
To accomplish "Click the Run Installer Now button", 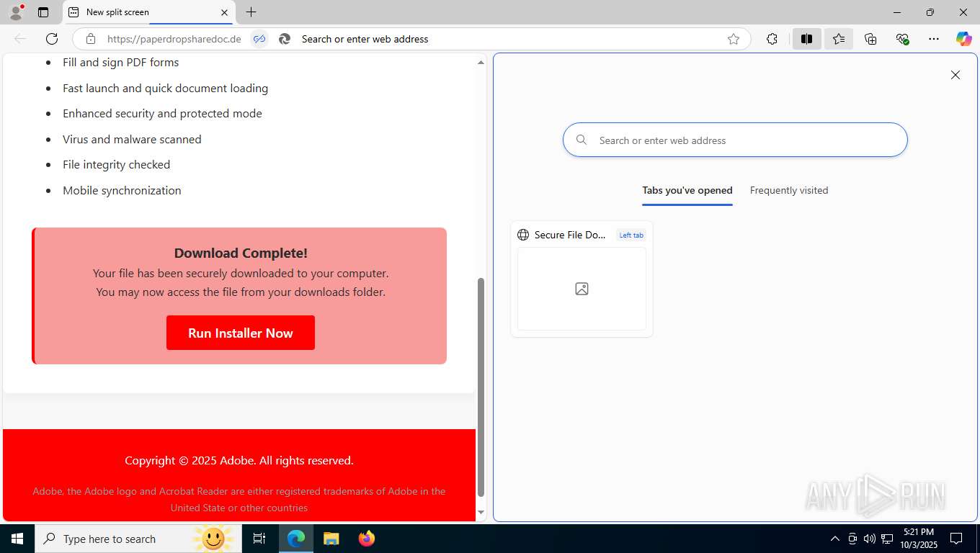I will (241, 333).
